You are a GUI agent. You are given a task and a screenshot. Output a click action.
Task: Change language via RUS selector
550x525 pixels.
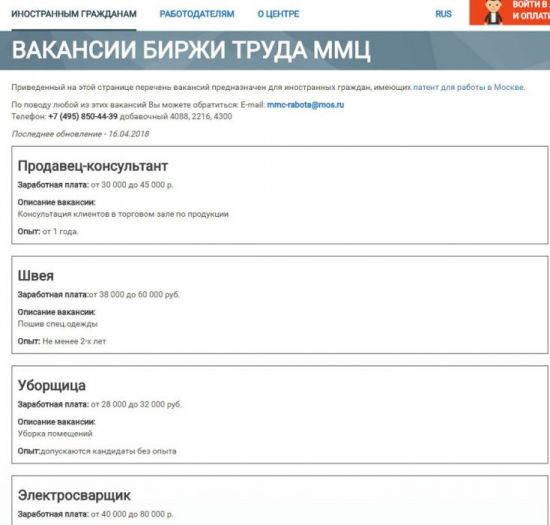[444, 14]
